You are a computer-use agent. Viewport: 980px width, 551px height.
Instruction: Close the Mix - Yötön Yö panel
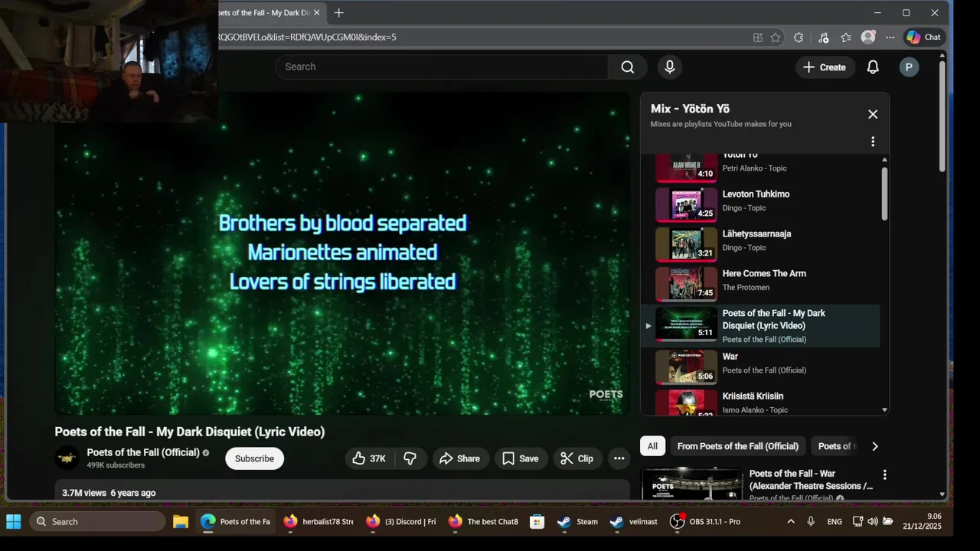[x=872, y=114]
